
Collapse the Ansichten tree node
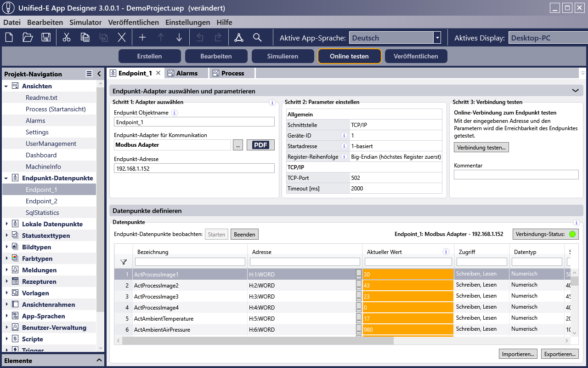(x=6, y=86)
